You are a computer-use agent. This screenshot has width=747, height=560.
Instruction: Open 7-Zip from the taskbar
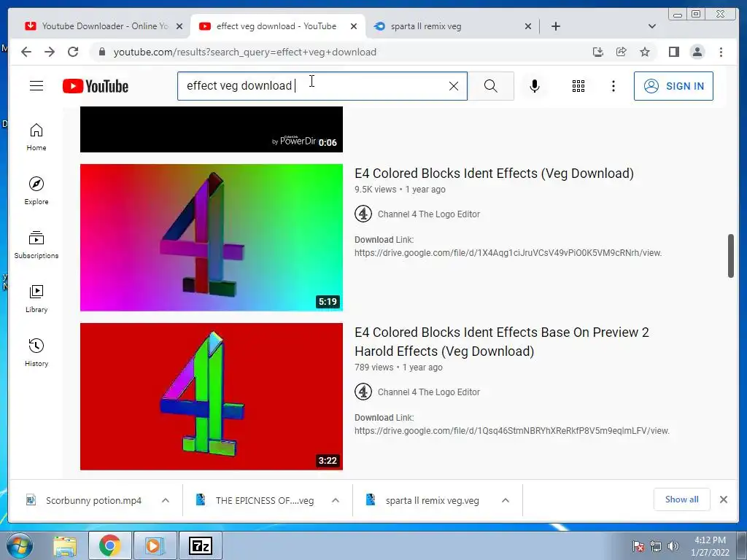[x=200, y=545]
